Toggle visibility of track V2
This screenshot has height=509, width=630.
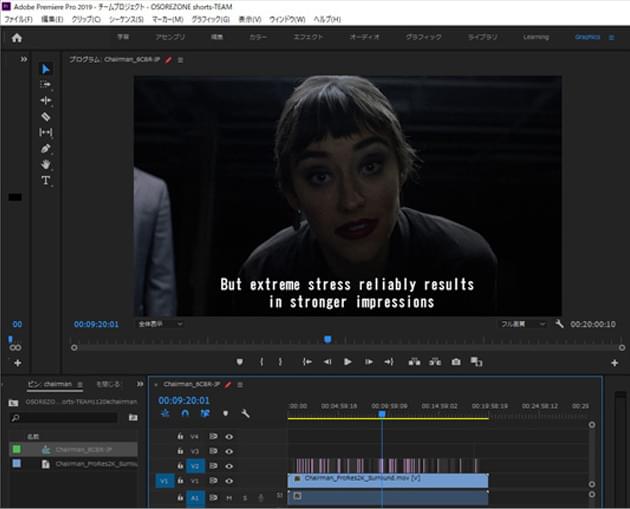[x=229, y=465]
